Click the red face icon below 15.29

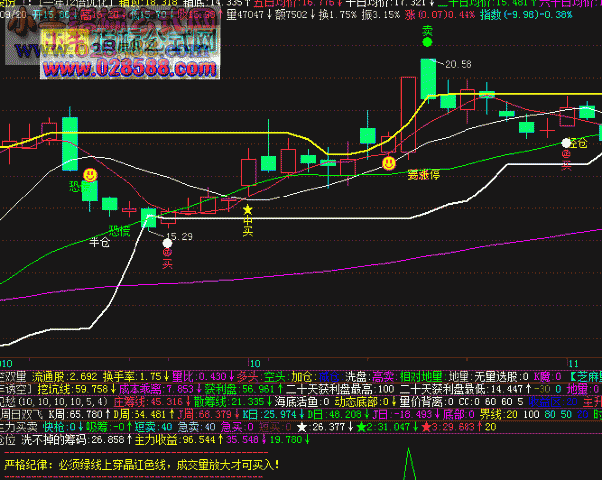[167, 254]
